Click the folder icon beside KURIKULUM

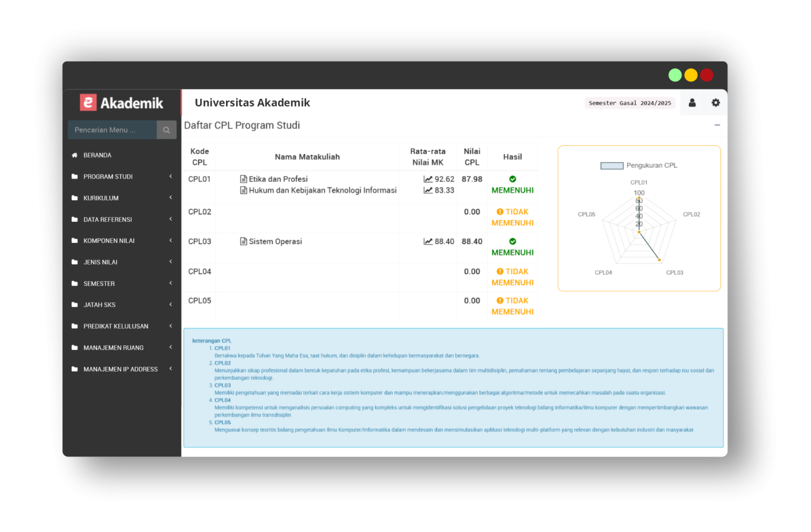(x=74, y=197)
